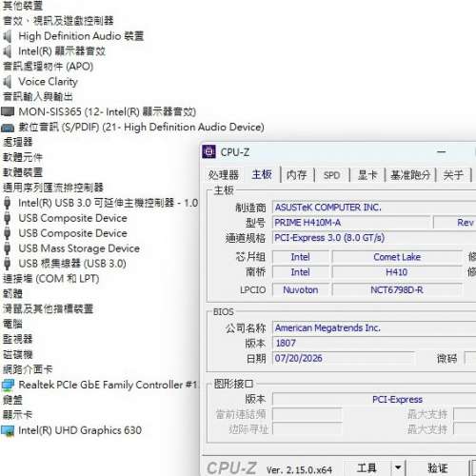Select the 通用序列匯流排控制器 category
The width and height of the screenshot is (476, 476).
(53, 188)
